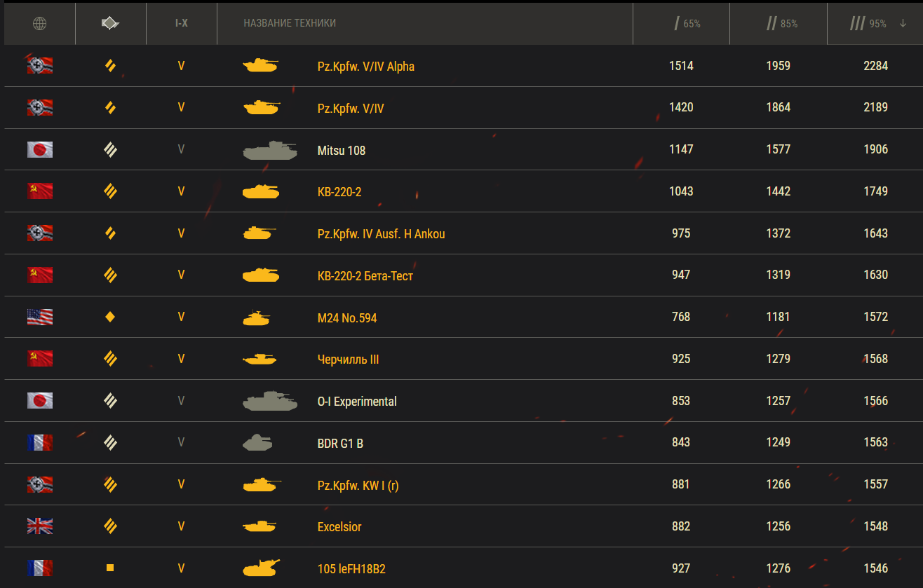Image resolution: width=923 pixels, height=588 pixels.
Task: Sort by НАЗВАНИЕ ТЕХНИКИ column header
Action: coord(290,23)
